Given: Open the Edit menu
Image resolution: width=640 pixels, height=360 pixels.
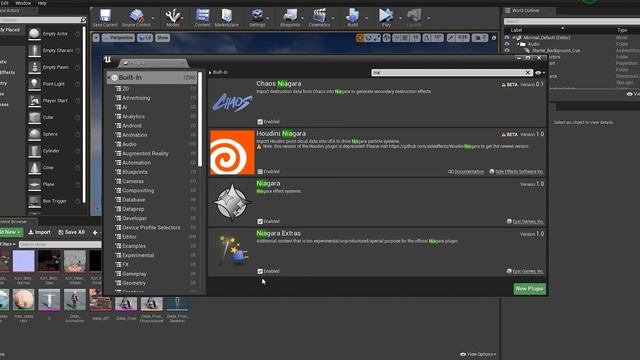Looking at the screenshot, I should [x=4, y=3].
